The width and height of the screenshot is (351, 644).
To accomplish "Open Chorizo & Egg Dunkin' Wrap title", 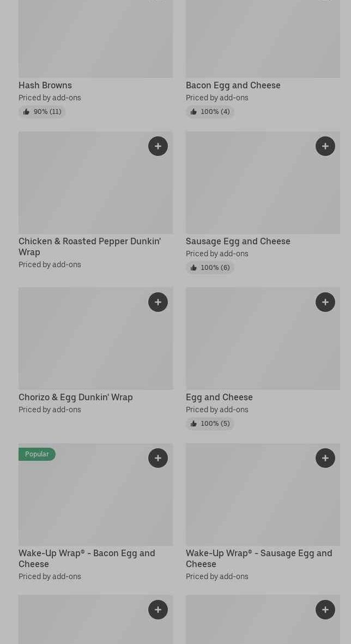I will point(76,397).
